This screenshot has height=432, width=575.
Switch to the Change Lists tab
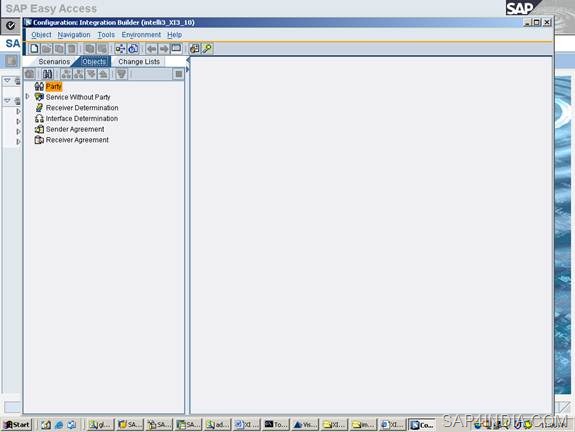(139, 62)
